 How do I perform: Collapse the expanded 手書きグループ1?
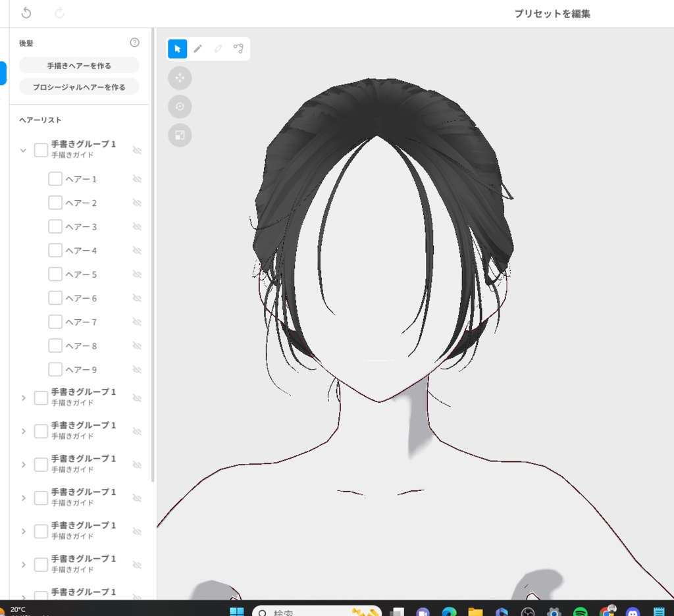(23, 149)
